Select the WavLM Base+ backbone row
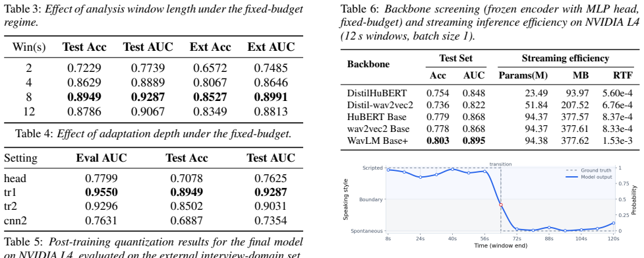The image size is (644, 258). tap(486, 141)
